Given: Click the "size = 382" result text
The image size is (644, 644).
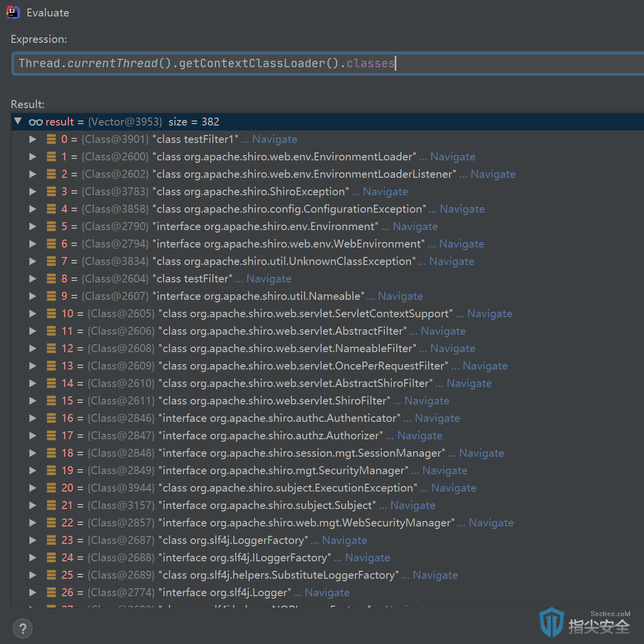Looking at the screenshot, I should coord(194,122).
